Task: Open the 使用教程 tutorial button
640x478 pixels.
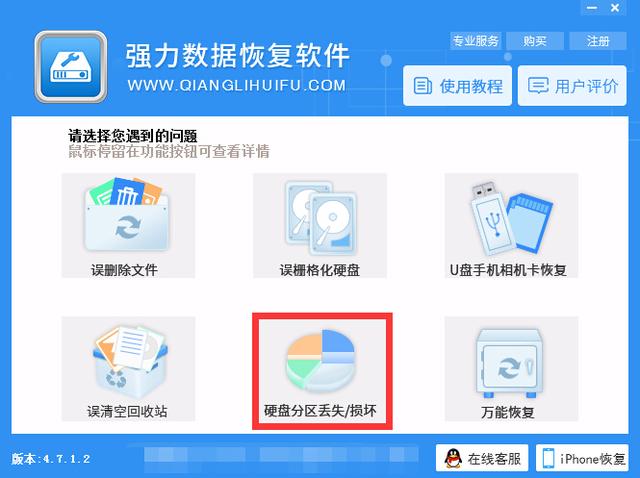Action: tap(457, 86)
